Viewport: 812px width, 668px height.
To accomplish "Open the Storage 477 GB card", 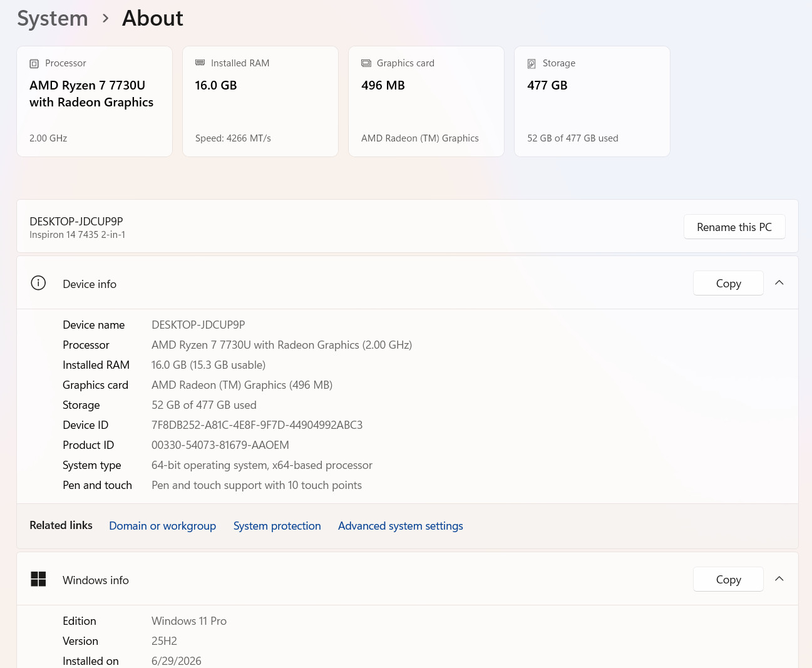I will (x=592, y=101).
